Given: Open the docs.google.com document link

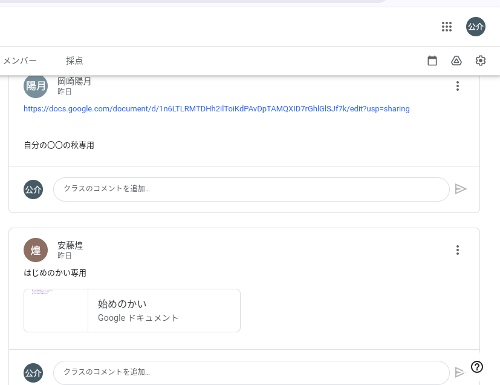Looking at the screenshot, I should 216,109.
